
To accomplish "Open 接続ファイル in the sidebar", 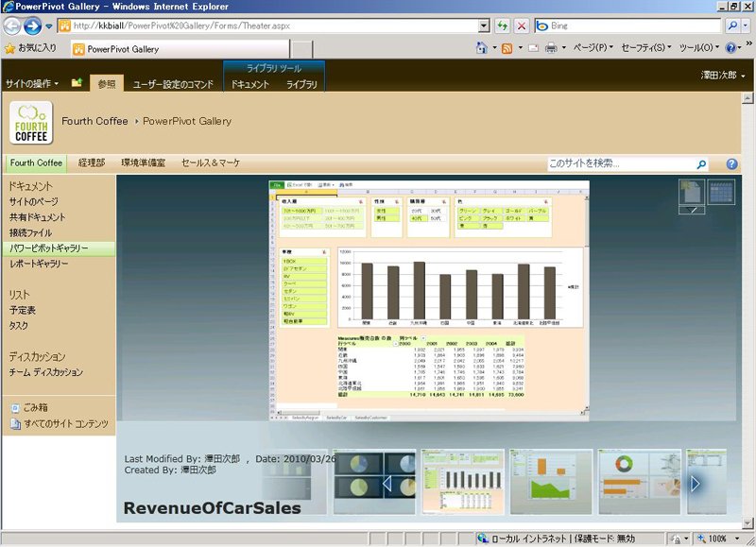I will (x=30, y=232).
